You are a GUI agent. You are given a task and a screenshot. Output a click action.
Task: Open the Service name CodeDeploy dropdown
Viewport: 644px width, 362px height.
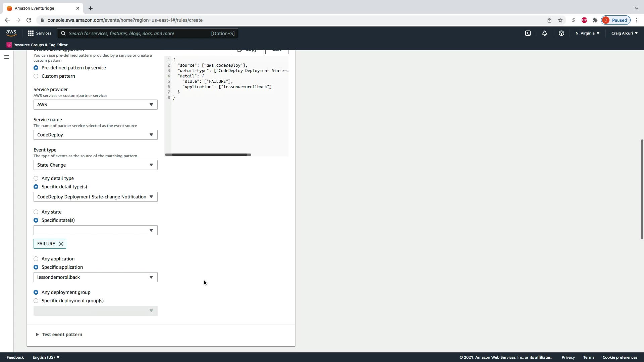95,135
